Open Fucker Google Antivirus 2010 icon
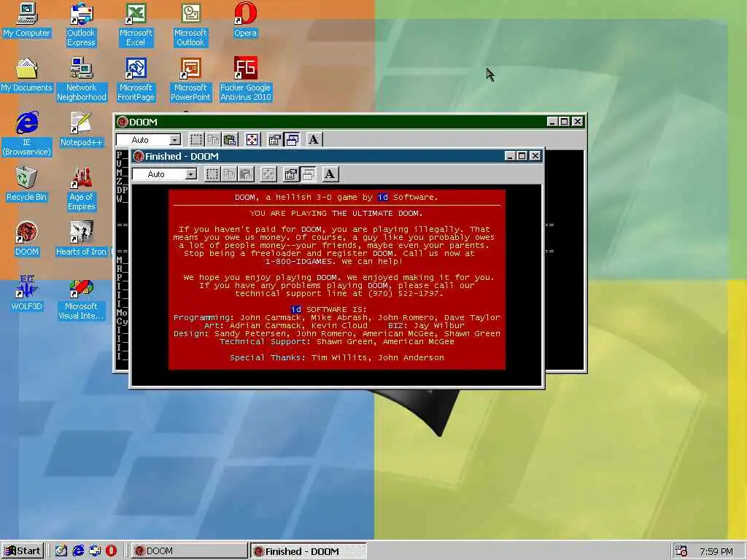747x560 pixels. point(245,79)
